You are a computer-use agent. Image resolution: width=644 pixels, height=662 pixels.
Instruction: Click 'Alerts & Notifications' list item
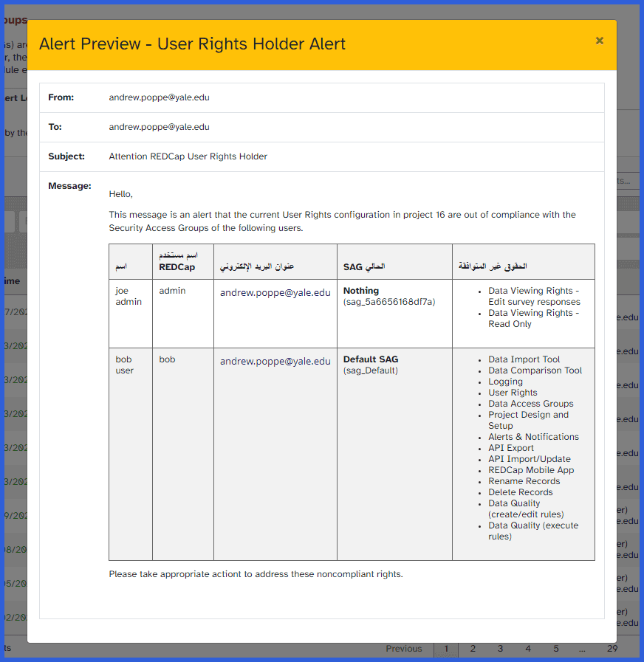(534, 437)
